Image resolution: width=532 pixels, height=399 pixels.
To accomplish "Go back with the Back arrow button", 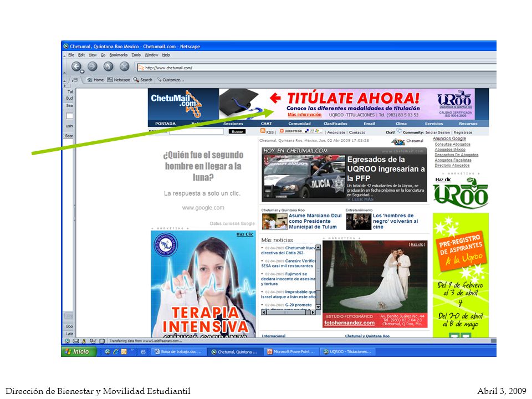I will (76, 66).
